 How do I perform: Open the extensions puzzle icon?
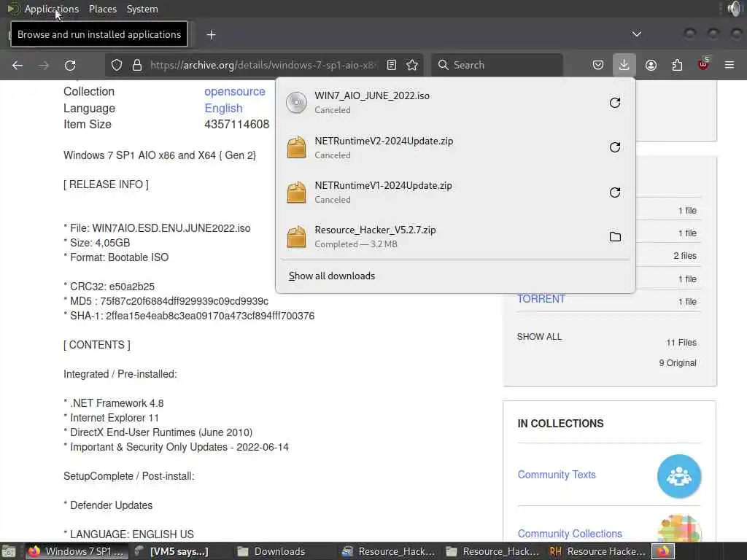click(x=677, y=65)
